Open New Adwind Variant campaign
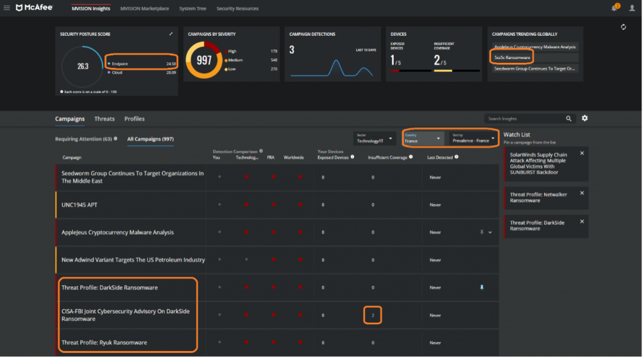The image size is (644, 358). [x=133, y=260]
